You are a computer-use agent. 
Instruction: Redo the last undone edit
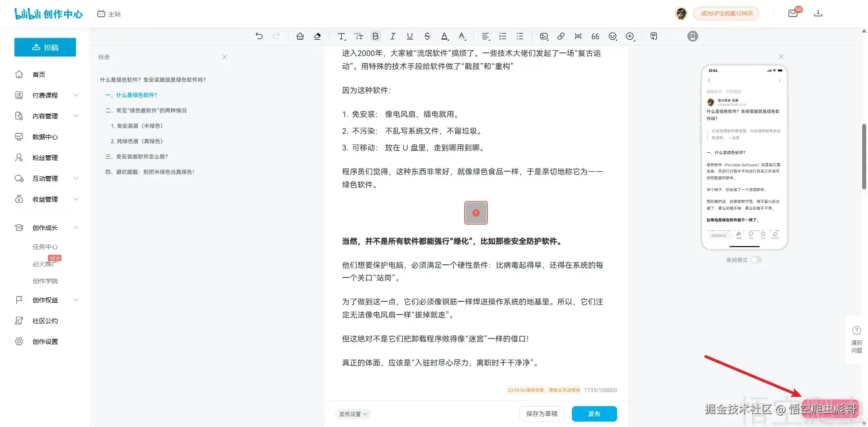coord(276,36)
